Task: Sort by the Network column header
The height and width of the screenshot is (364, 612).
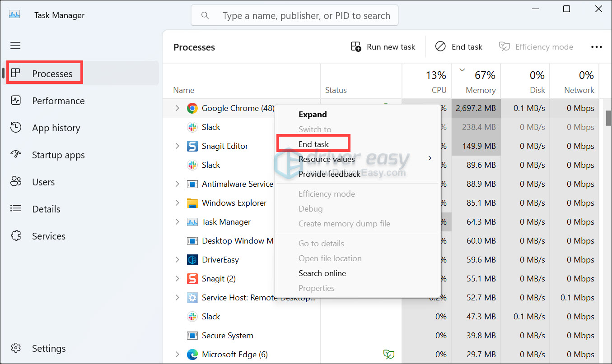Action: point(575,81)
